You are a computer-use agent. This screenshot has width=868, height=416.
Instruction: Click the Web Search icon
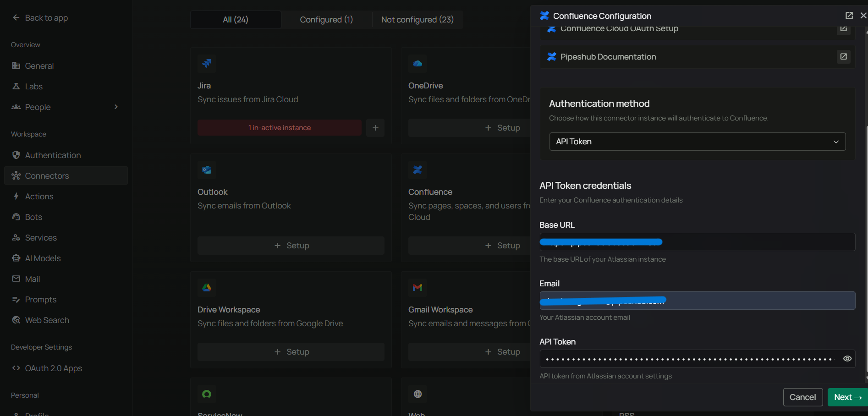16,320
